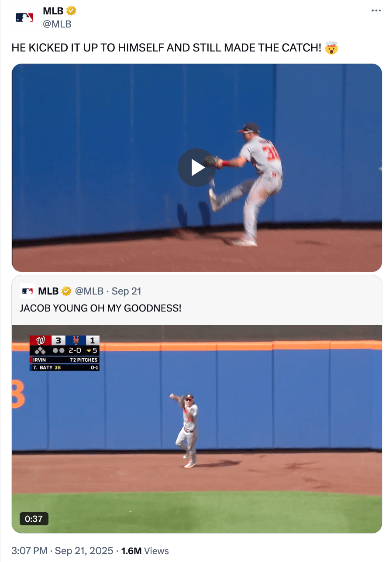Click the MLB display name at top
This screenshot has height=562, width=392.
pos(53,11)
